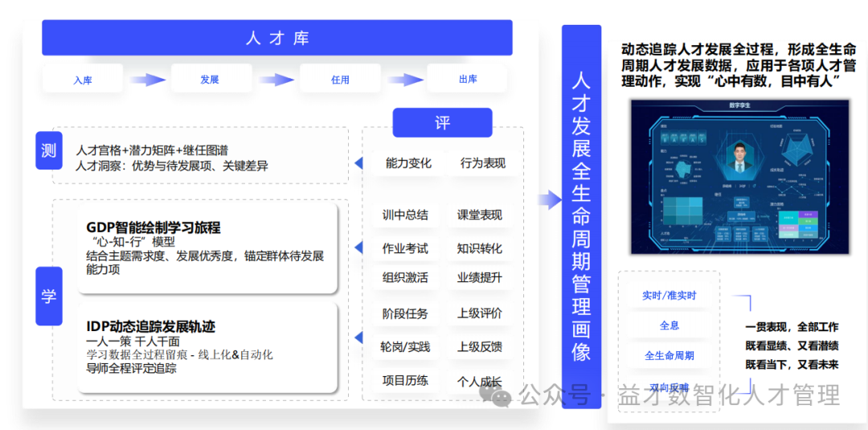
Task: Click the 人才库 header bar
Action: [276, 38]
